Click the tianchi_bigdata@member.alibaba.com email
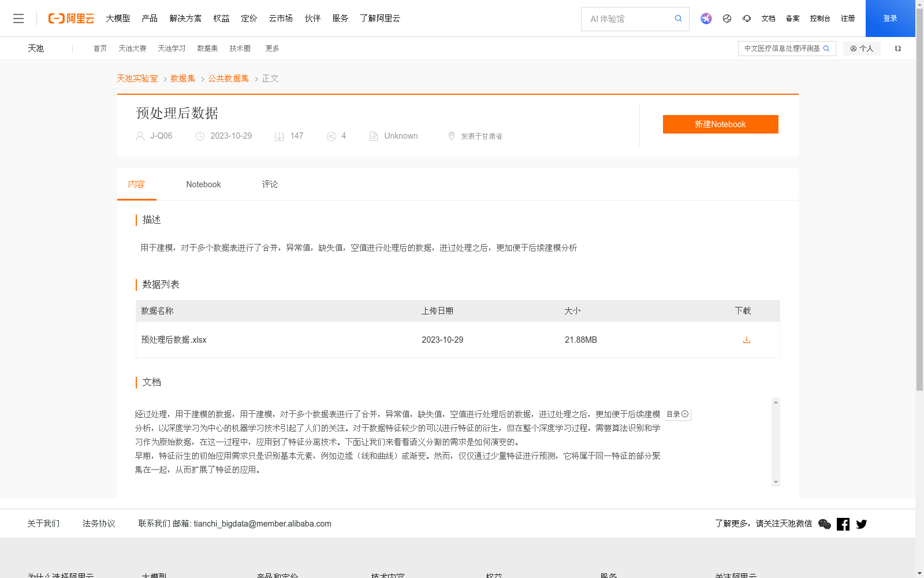The height and width of the screenshot is (578, 924). [x=263, y=524]
